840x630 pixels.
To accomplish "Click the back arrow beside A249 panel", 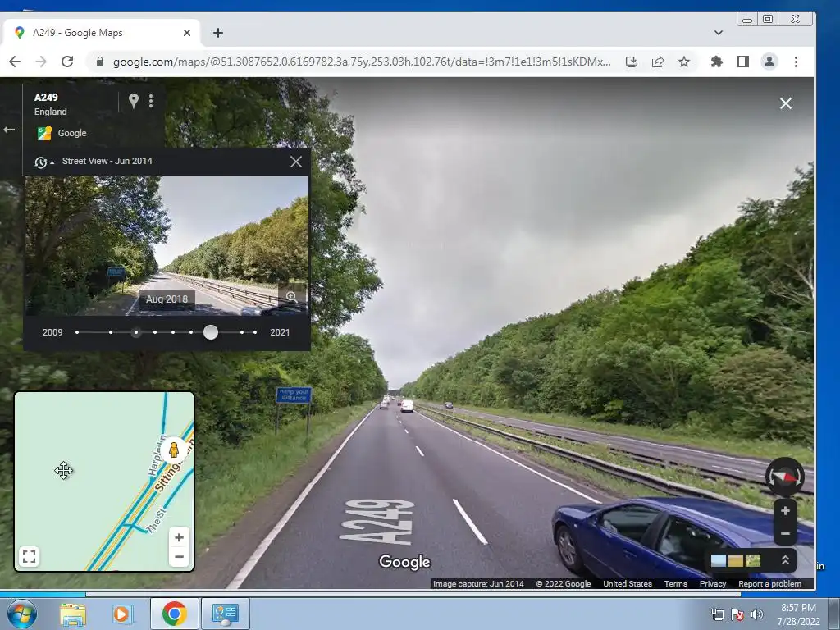I will tap(9, 130).
